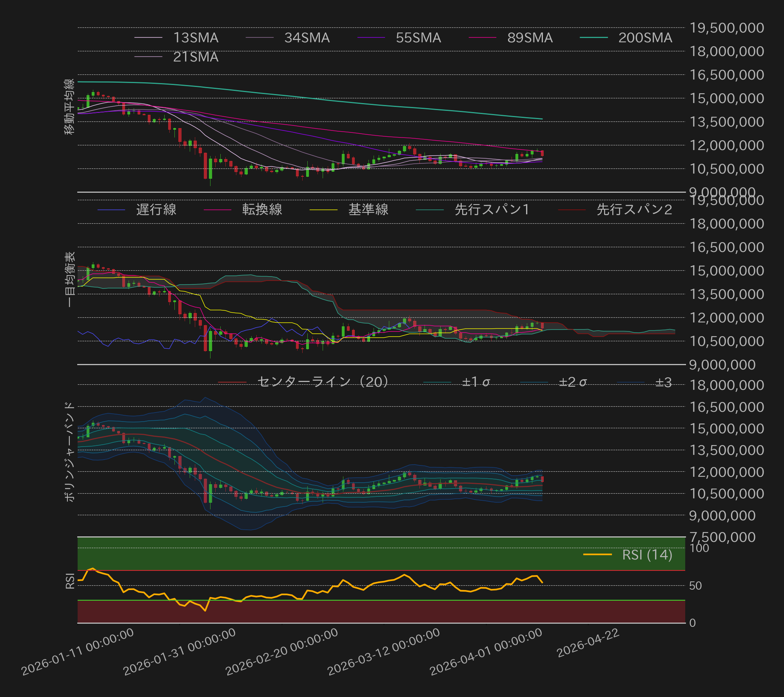Toggle the 21SMA legend entry
Screen dimensions: 784x697
[195, 57]
